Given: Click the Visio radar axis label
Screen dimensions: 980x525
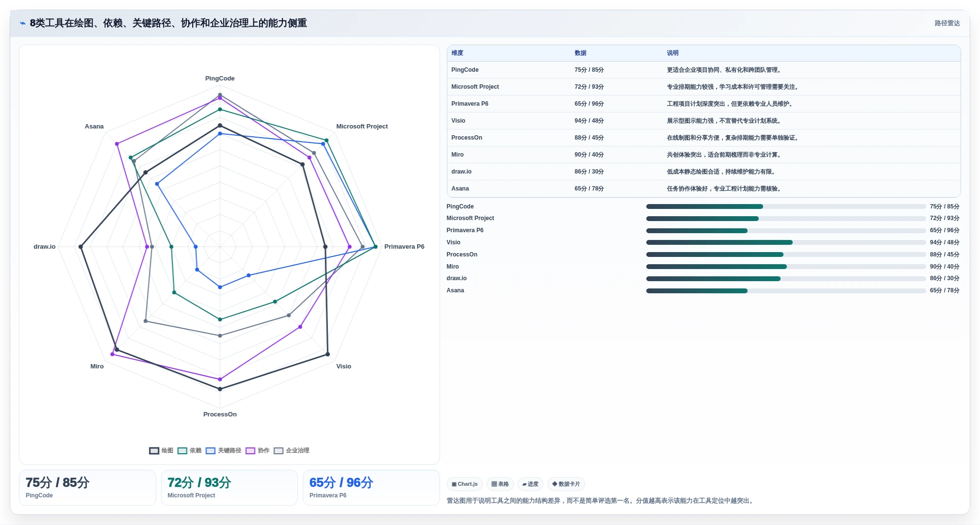Looking at the screenshot, I should (x=343, y=366).
